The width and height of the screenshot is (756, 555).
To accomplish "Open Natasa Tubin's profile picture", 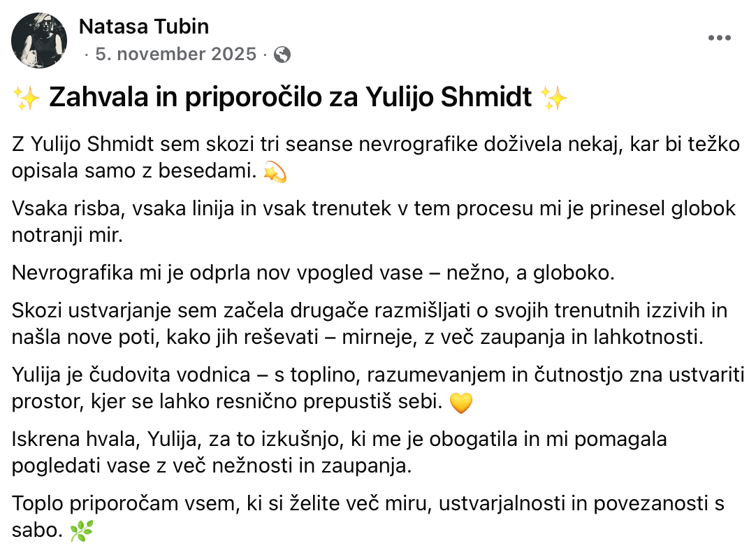I will [40, 40].
